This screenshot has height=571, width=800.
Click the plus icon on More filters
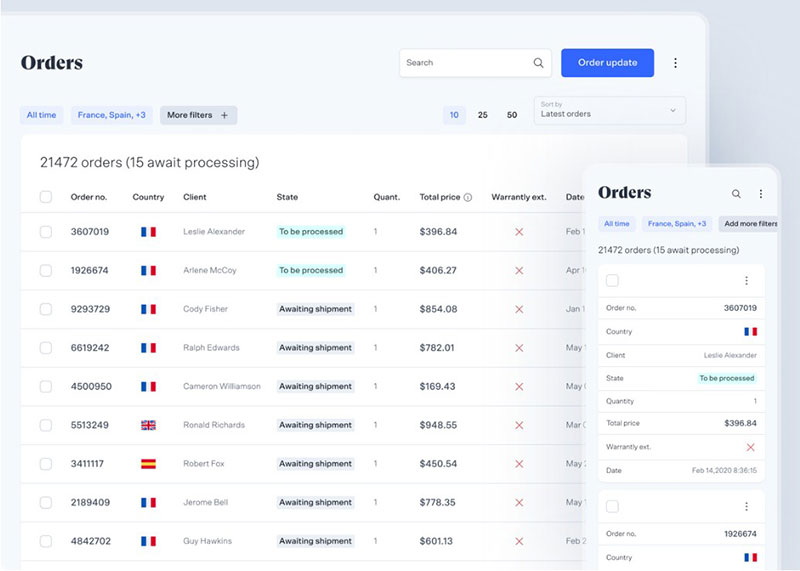click(x=224, y=115)
